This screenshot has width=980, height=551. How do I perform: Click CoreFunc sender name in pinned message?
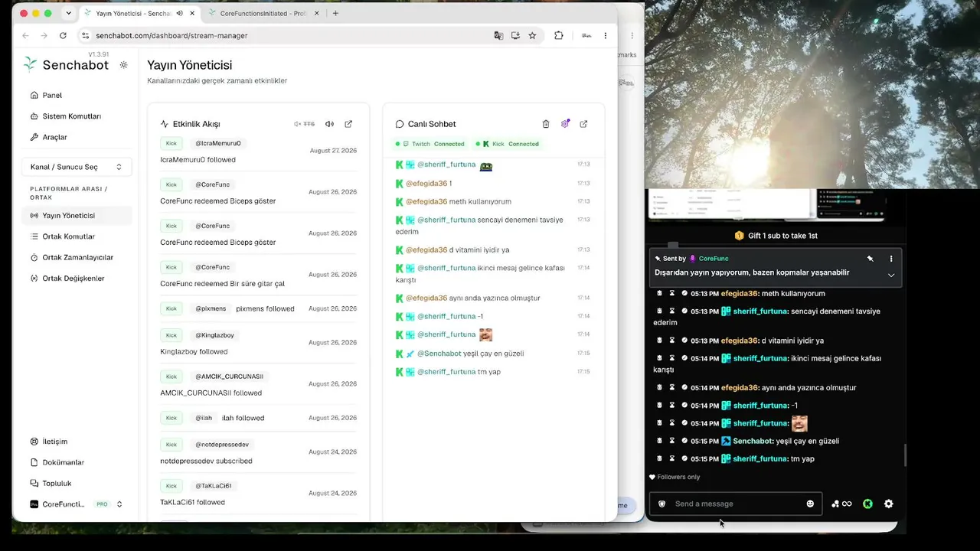[714, 259]
